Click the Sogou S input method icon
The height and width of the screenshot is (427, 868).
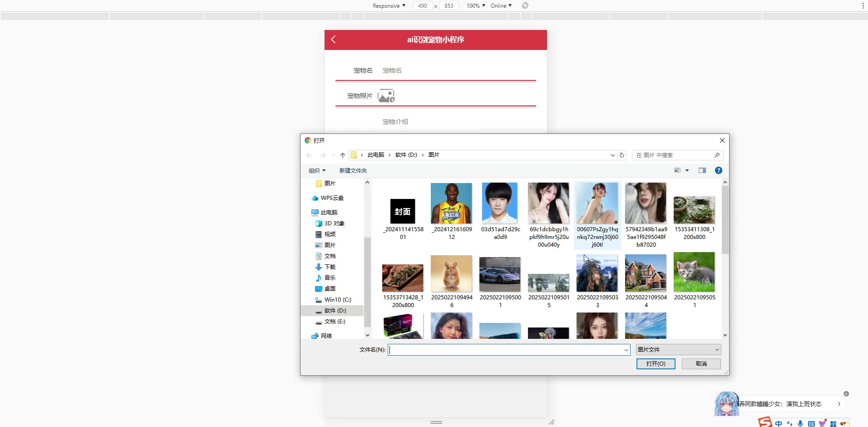tap(765, 422)
